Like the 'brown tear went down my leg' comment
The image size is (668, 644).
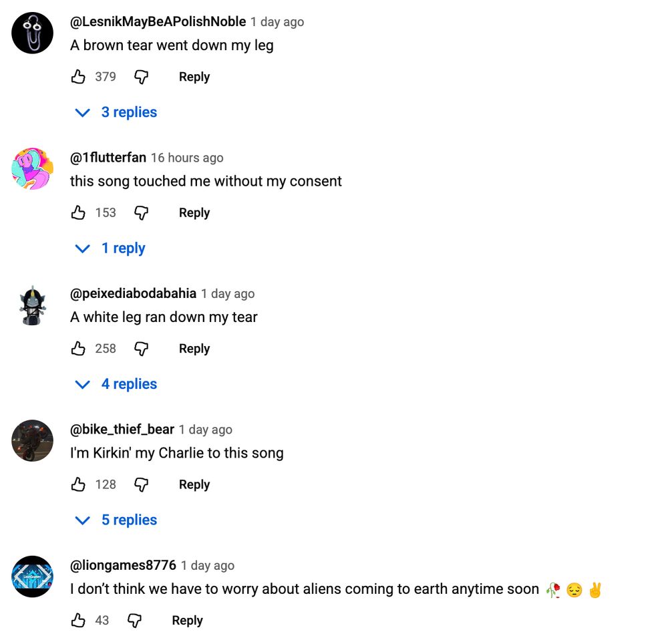pos(78,77)
